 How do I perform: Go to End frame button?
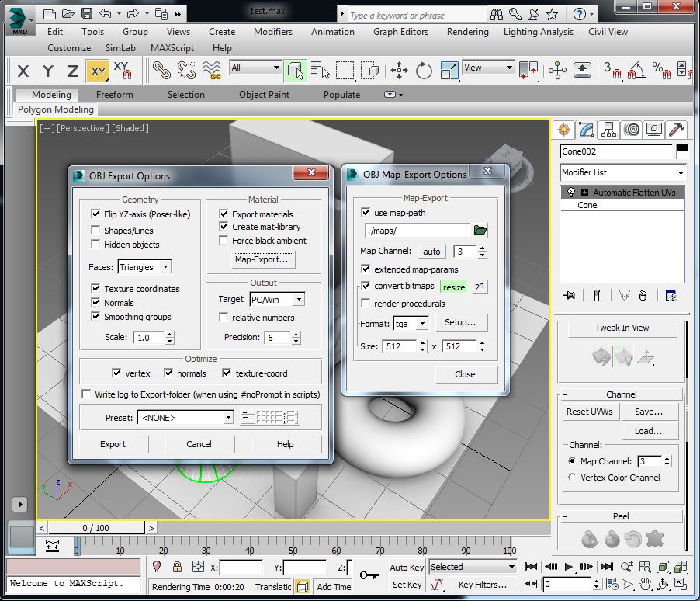tap(606, 567)
